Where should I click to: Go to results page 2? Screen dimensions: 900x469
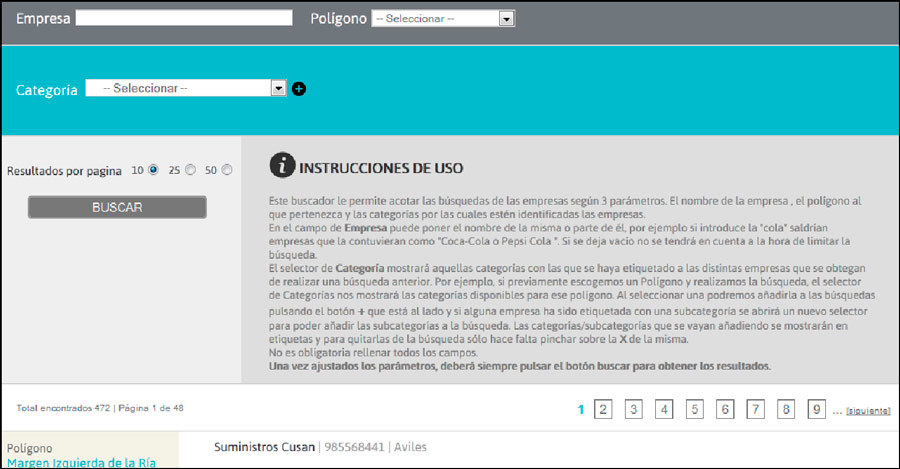[x=603, y=409]
